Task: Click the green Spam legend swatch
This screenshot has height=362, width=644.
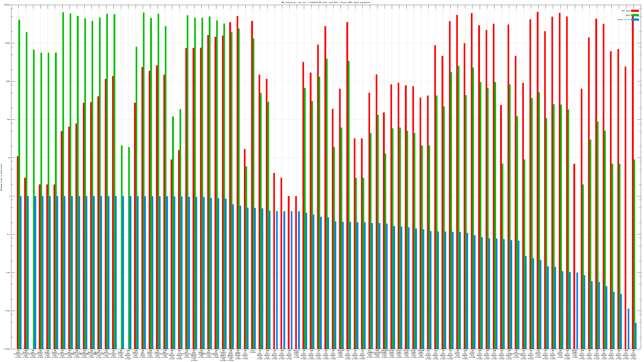Action: click(x=635, y=15)
